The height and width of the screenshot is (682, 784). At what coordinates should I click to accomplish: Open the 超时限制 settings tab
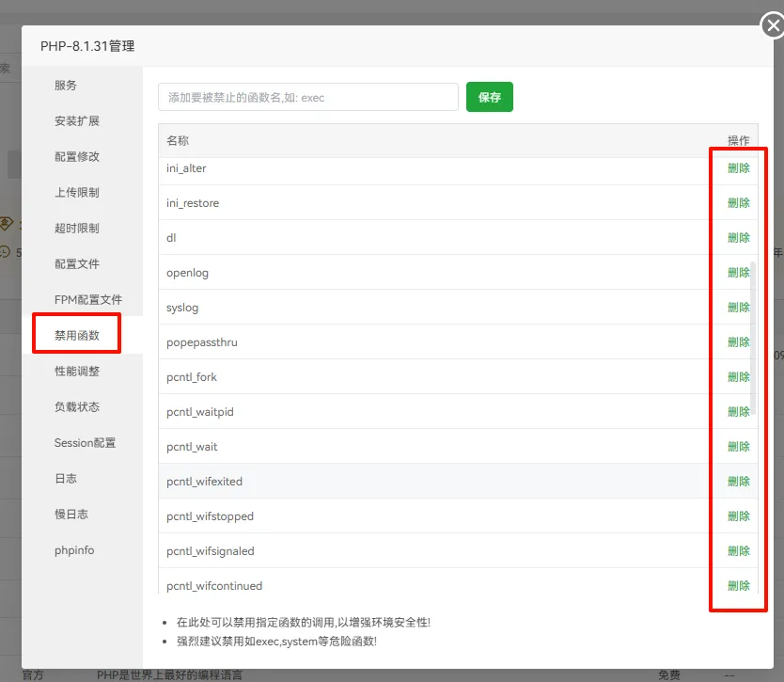pos(77,229)
